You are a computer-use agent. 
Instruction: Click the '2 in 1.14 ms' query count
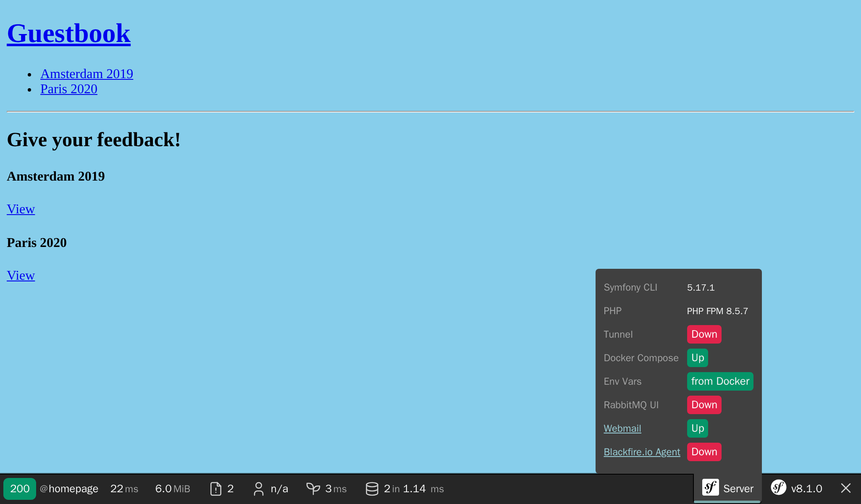pyautogui.click(x=414, y=489)
